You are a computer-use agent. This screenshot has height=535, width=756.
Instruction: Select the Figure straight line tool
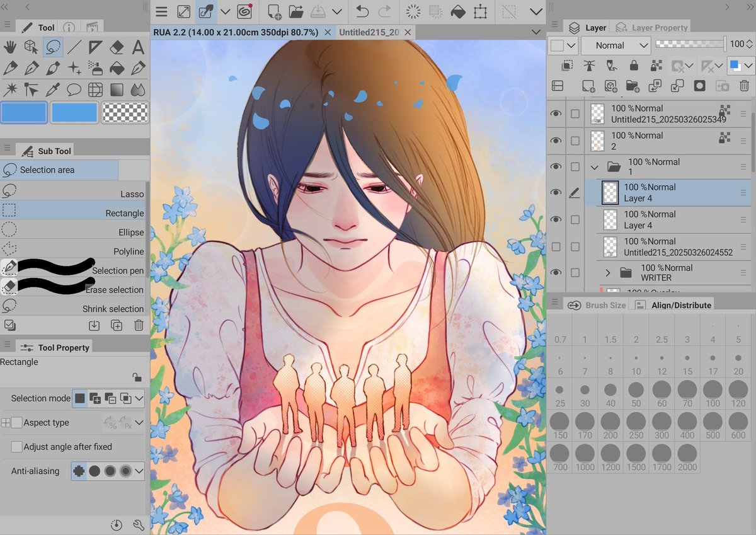(74, 47)
